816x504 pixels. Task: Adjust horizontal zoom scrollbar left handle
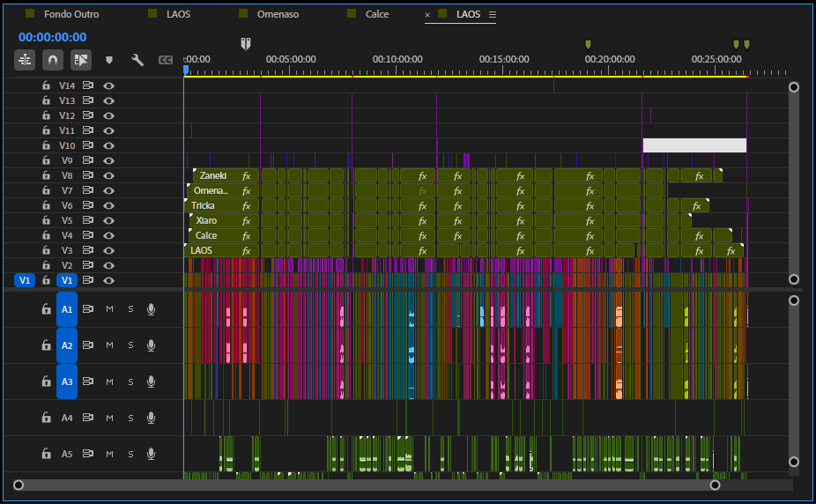point(19,485)
